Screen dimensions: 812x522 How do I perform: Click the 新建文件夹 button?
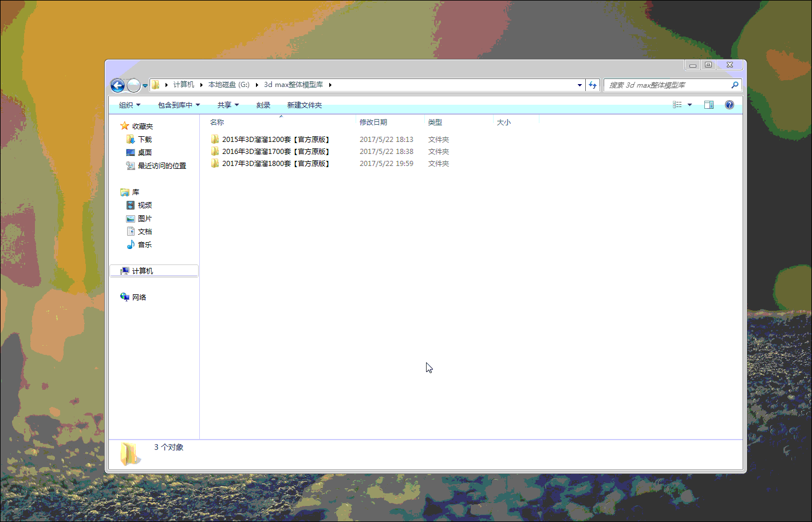tap(304, 105)
